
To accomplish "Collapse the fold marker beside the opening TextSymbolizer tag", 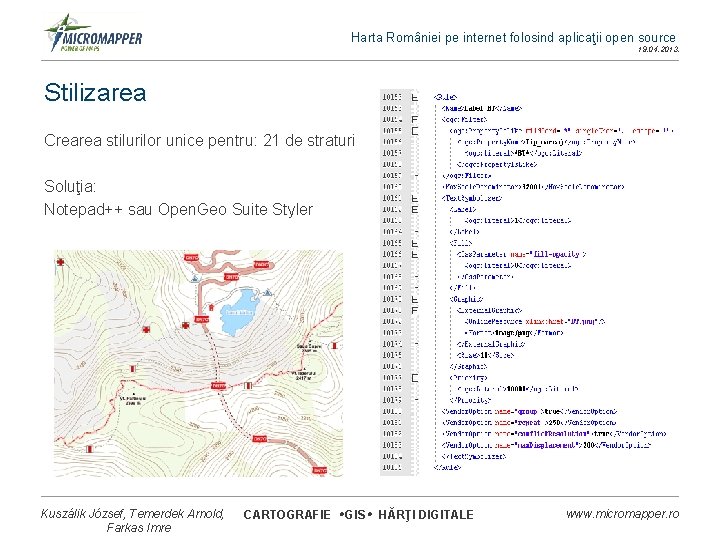I will [x=415, y=198].
